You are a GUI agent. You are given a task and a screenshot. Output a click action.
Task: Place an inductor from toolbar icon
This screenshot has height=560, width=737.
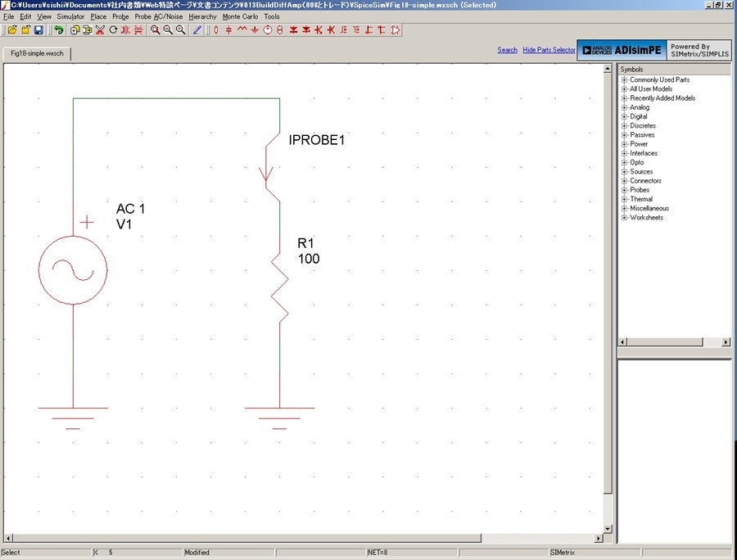click(242, 30)
